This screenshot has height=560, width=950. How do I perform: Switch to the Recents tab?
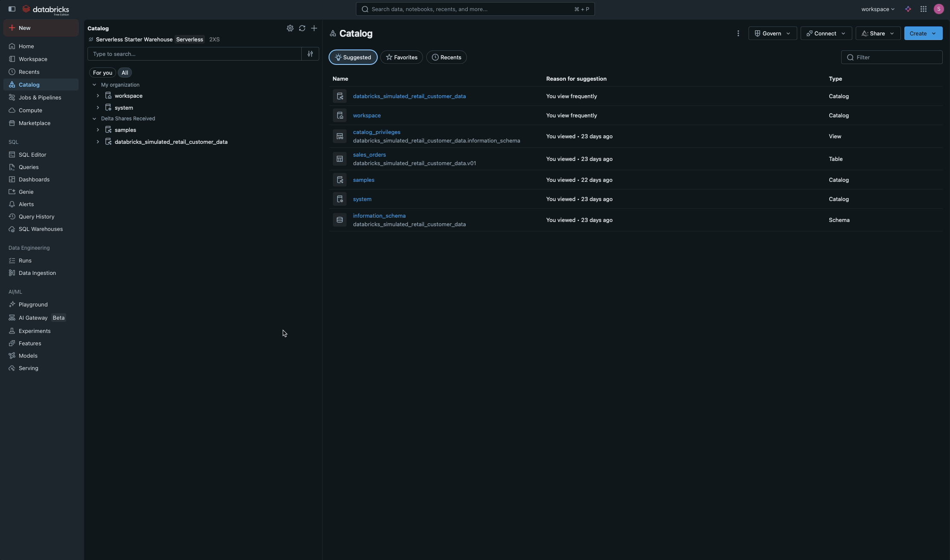tap(446, 57)
